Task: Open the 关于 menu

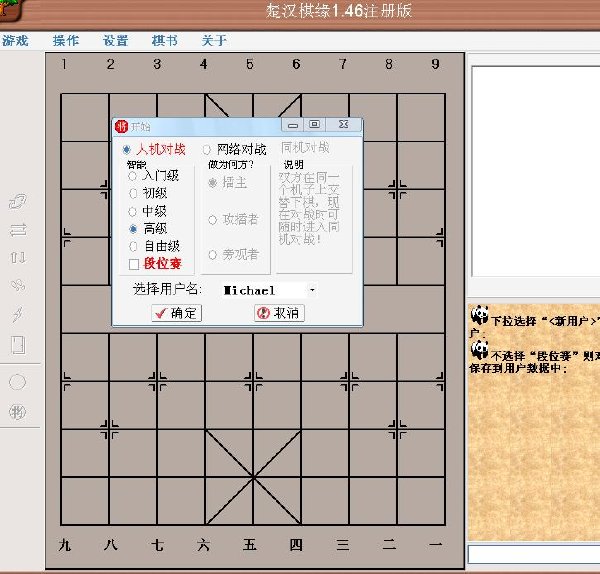Action: [214, 41]
